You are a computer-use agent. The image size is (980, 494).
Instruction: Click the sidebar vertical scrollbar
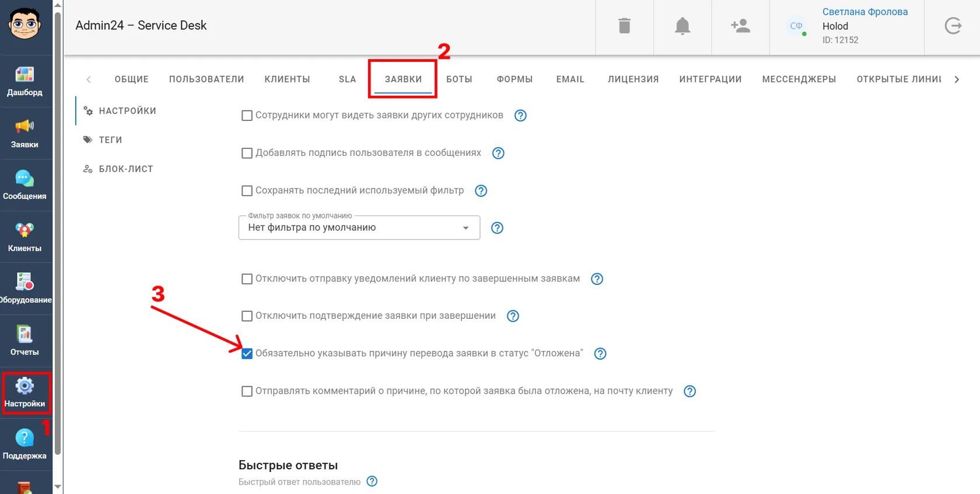[58, 234]
